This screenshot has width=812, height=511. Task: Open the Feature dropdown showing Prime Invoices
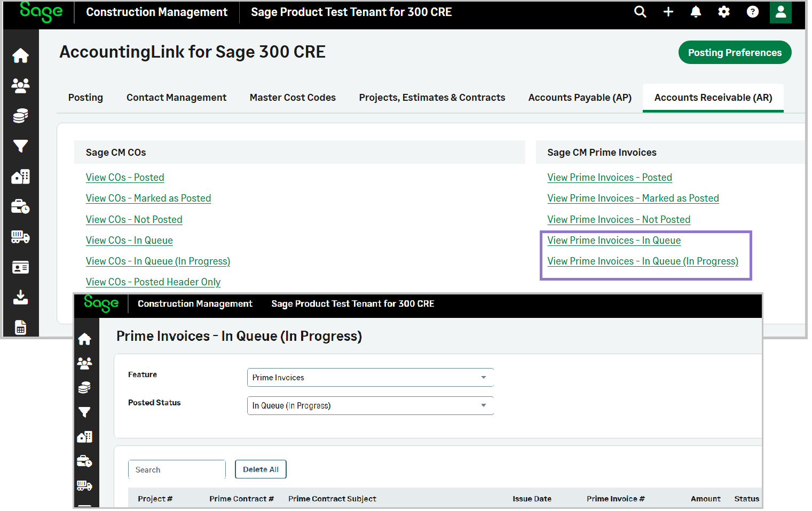coord(370,378)
